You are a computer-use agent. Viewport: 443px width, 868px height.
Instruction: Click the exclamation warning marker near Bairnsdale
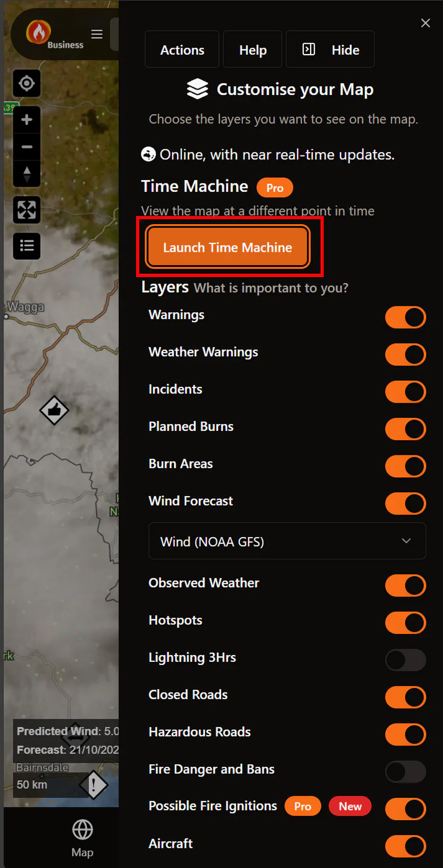point(94,784)
